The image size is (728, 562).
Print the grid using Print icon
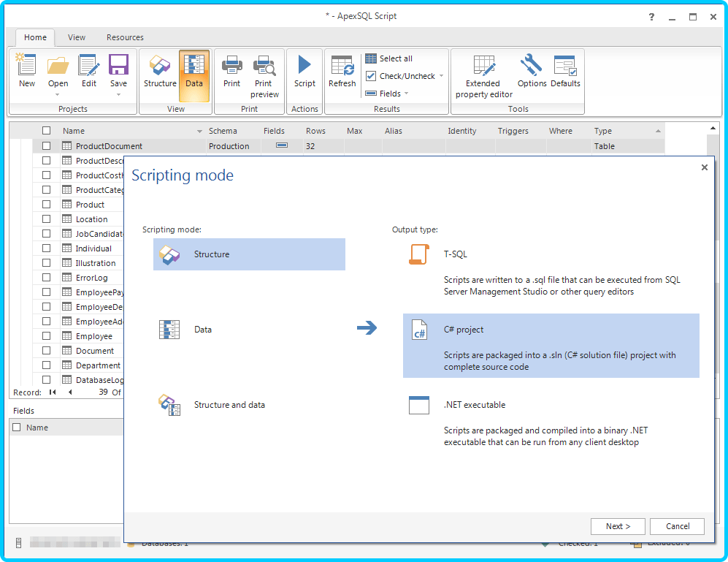[x=231, y=71]
